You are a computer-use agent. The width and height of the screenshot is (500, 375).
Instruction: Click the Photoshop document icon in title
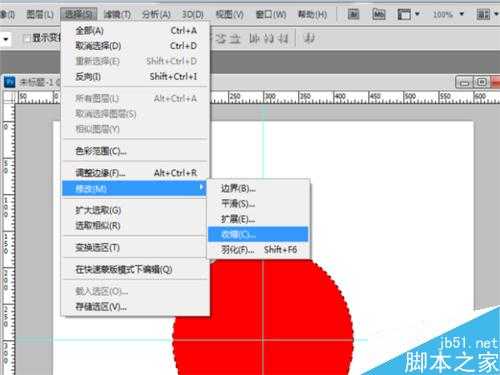click(9, 82)
